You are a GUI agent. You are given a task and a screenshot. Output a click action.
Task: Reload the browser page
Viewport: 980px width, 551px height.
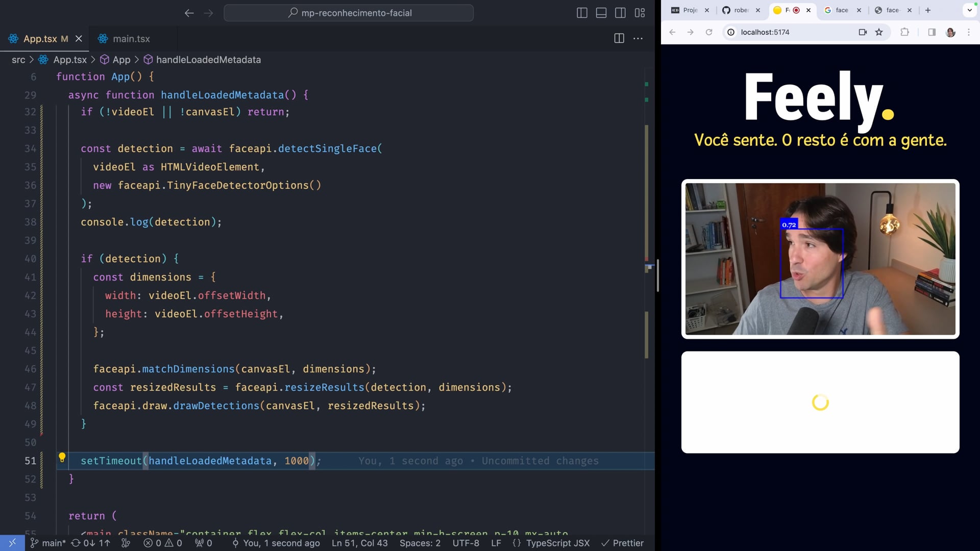tap(709, 32)
